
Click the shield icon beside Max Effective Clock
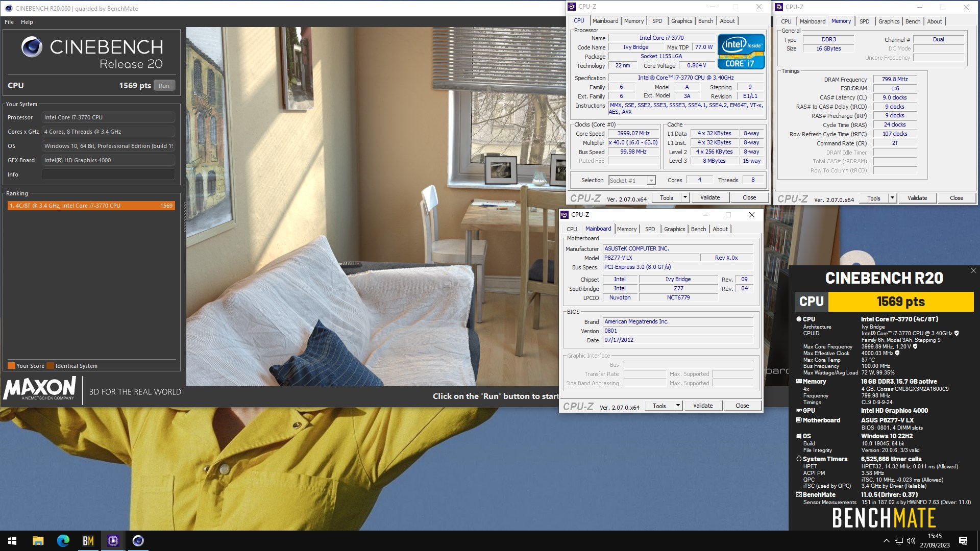pos(897,353)
